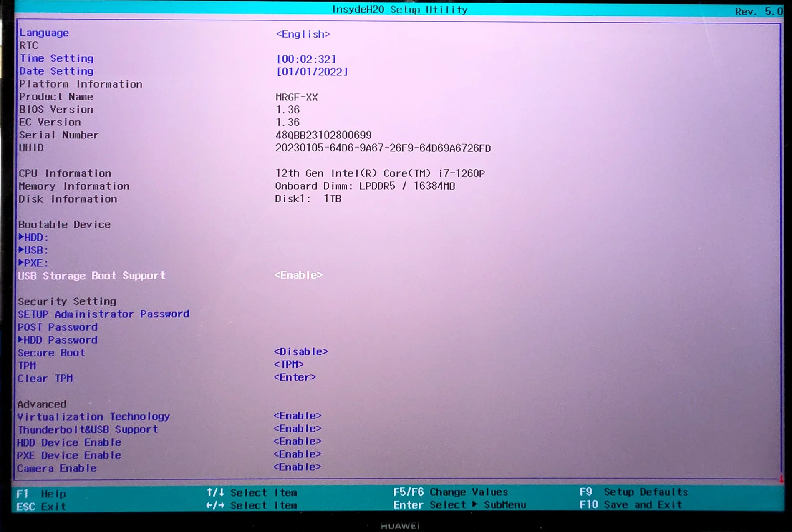This screenshot has height=532, width=792.
Task: Click the UUID value starting 20230105
Action: [383, 148]
